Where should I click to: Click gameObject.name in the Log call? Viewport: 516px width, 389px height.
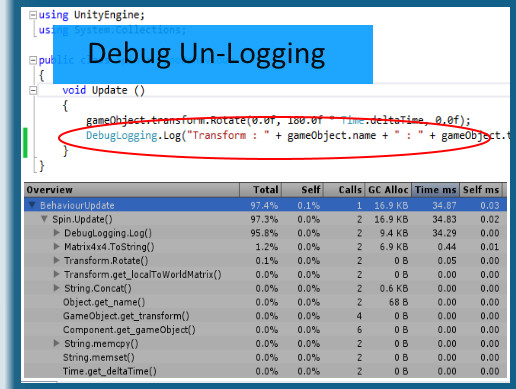point(332,135)
